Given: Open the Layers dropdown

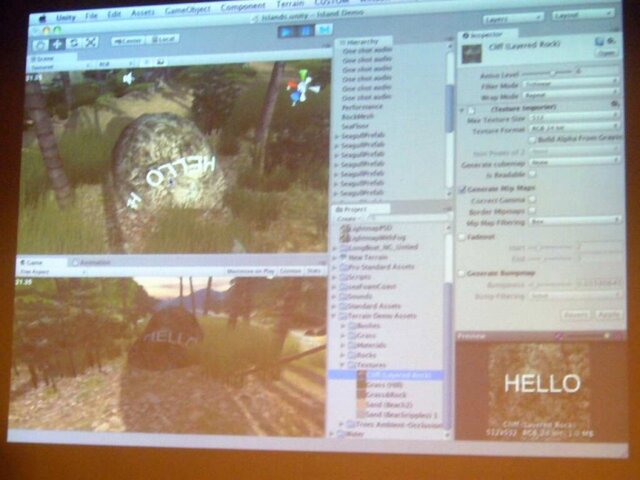Looking at the screenshot, I should pos(513,18).
